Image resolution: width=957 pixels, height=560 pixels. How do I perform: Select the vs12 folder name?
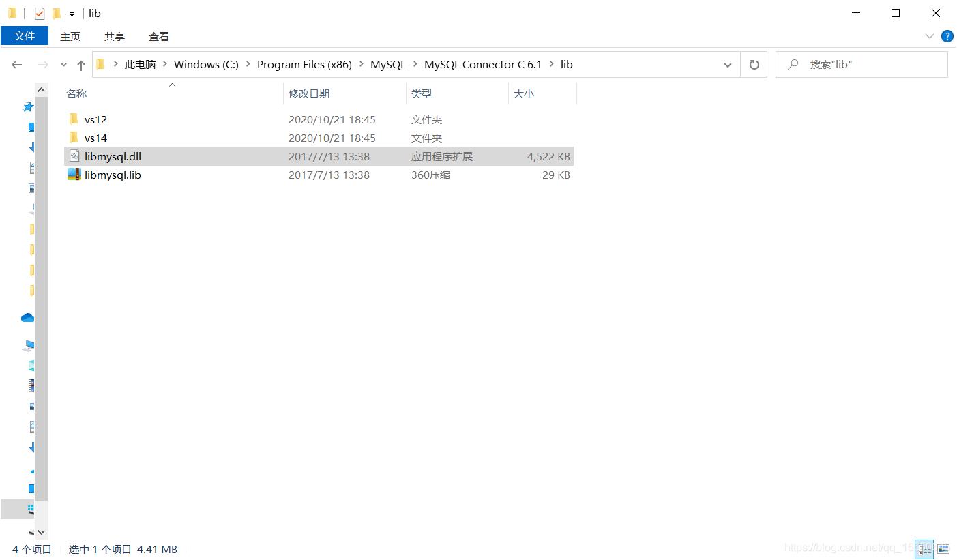[95, 120]
